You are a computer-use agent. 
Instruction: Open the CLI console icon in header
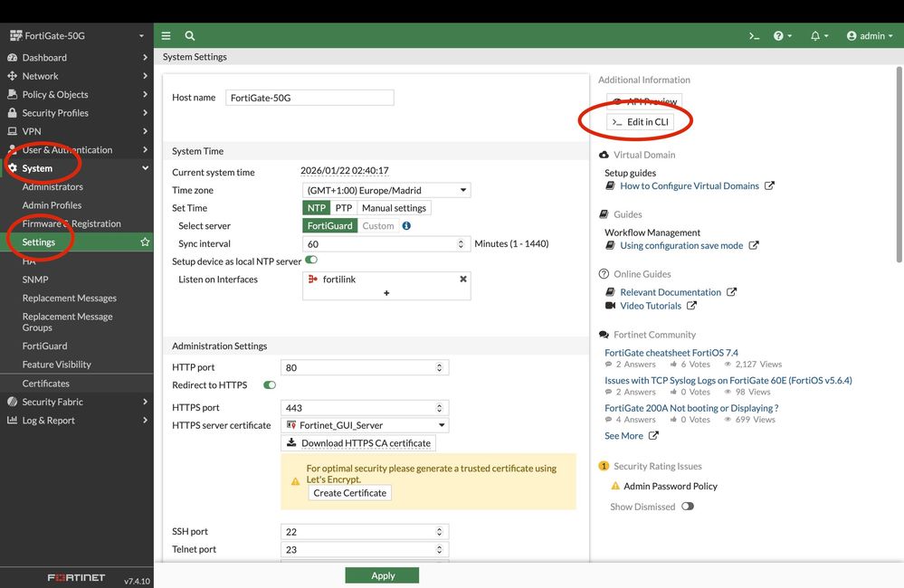click(754, 36)
